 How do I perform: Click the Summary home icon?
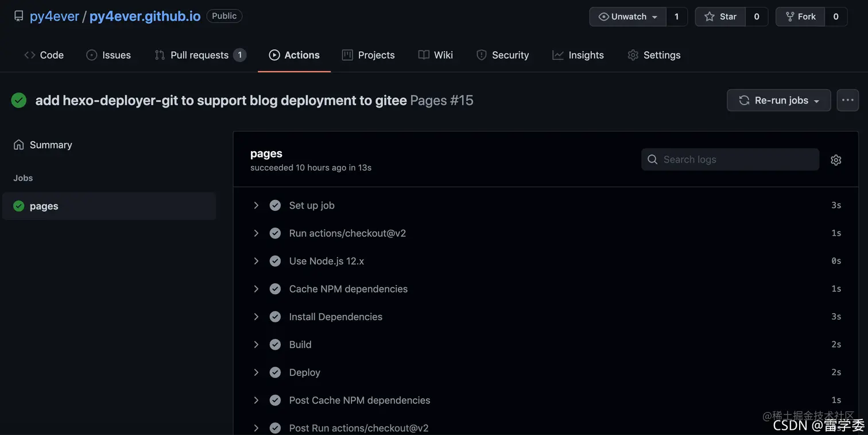[19, 145]
